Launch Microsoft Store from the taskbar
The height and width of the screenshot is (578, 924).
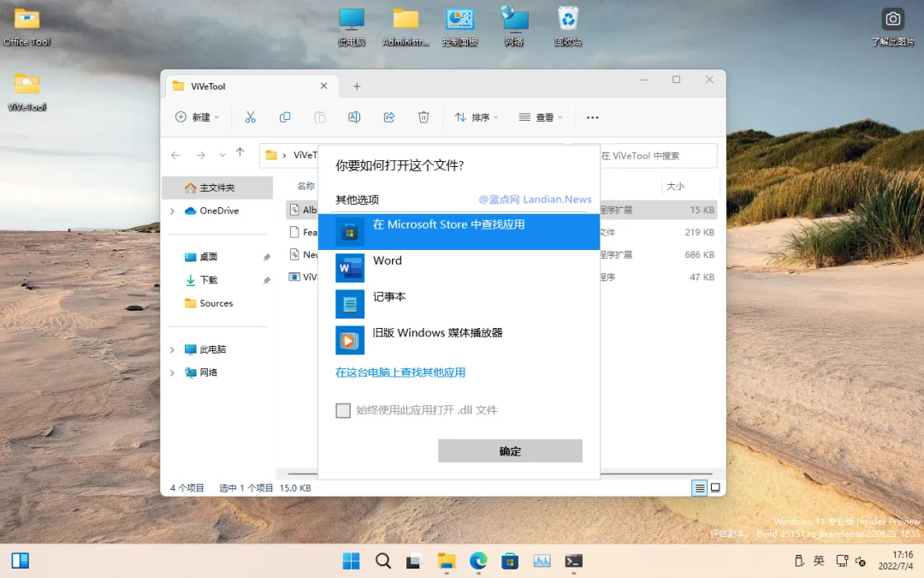510,561
